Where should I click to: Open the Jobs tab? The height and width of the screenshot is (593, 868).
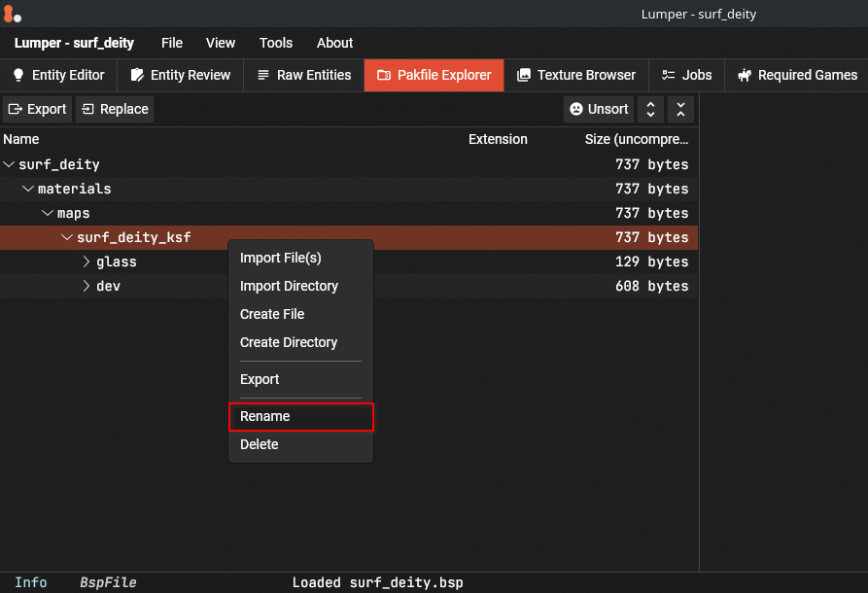(686, 75)
